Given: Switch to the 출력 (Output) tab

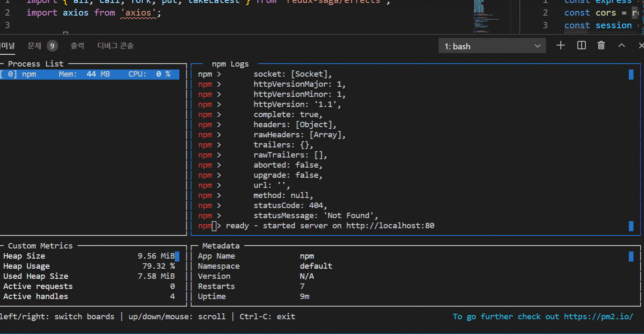Looking at the screenshot, I should 77,46.
